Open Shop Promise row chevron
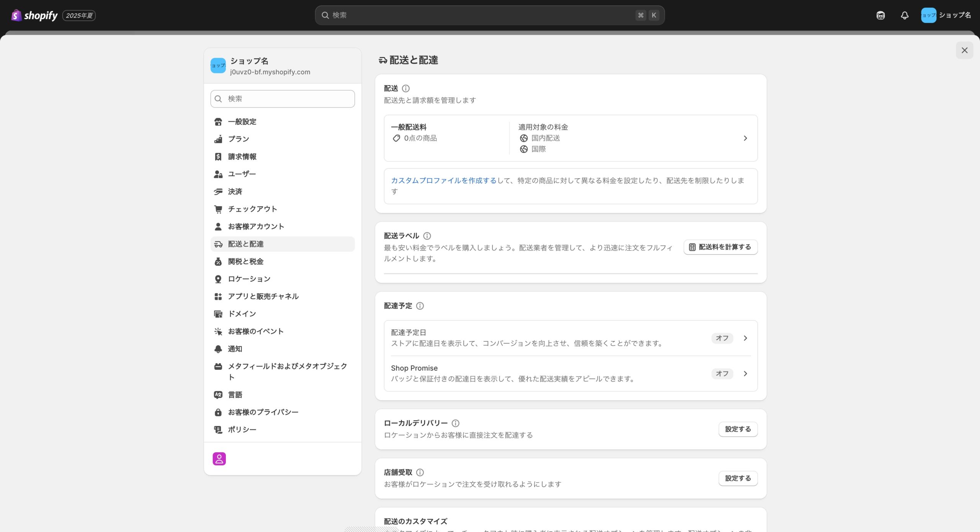The image size is (980, 532). click(745, 374)
